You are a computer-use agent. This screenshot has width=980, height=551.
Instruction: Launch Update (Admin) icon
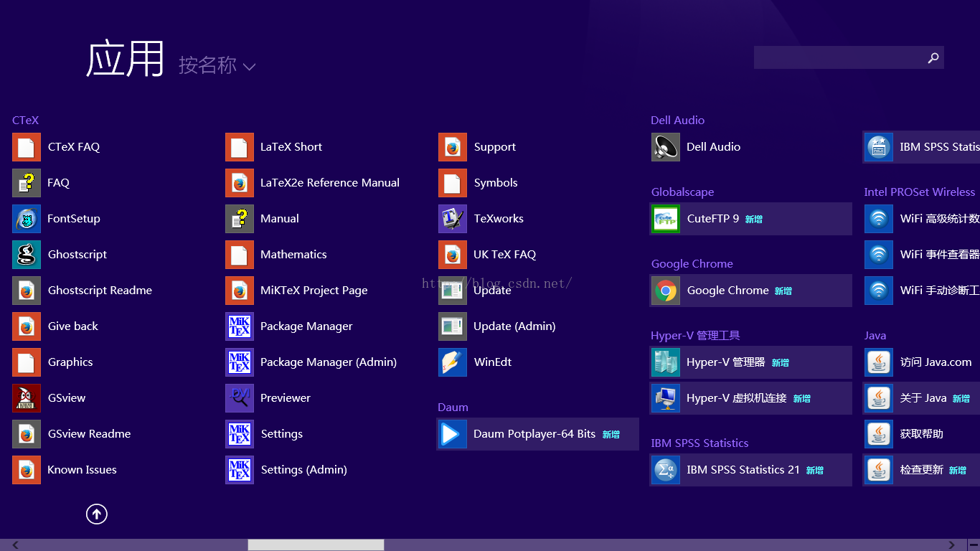click(453, 326)
